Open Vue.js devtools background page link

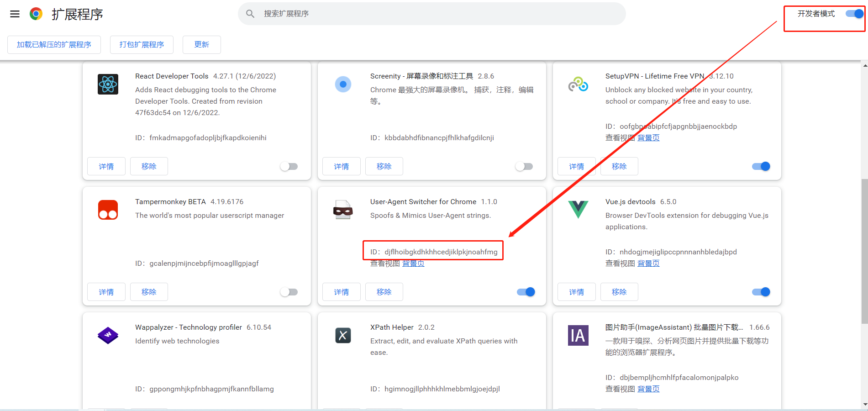pyautogui.click(x=648, y=263)
